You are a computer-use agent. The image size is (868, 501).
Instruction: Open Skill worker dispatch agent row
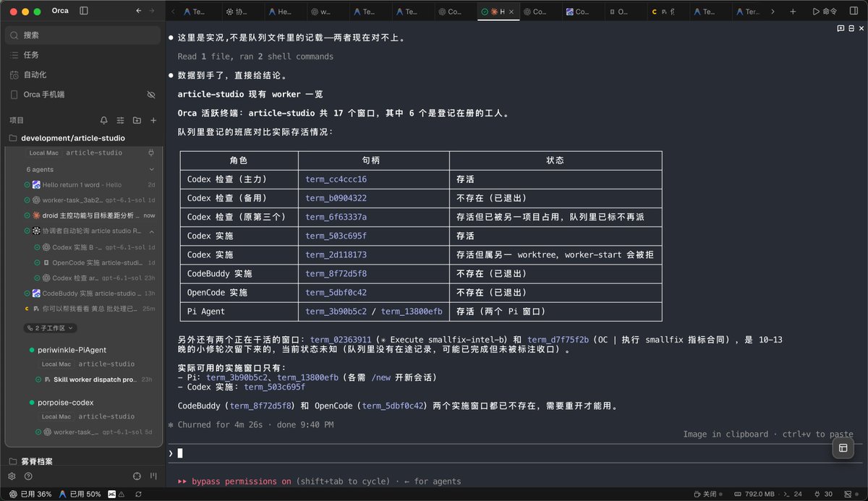point(94,380)
